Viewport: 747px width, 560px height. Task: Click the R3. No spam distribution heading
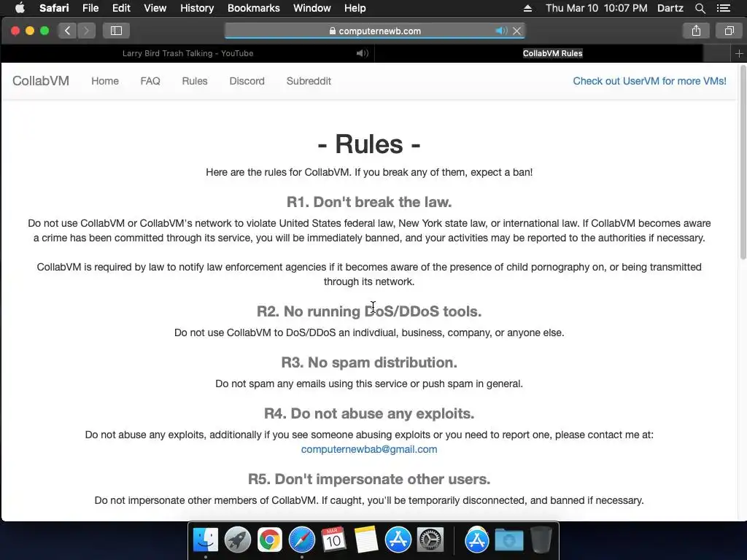coord(368,362)
